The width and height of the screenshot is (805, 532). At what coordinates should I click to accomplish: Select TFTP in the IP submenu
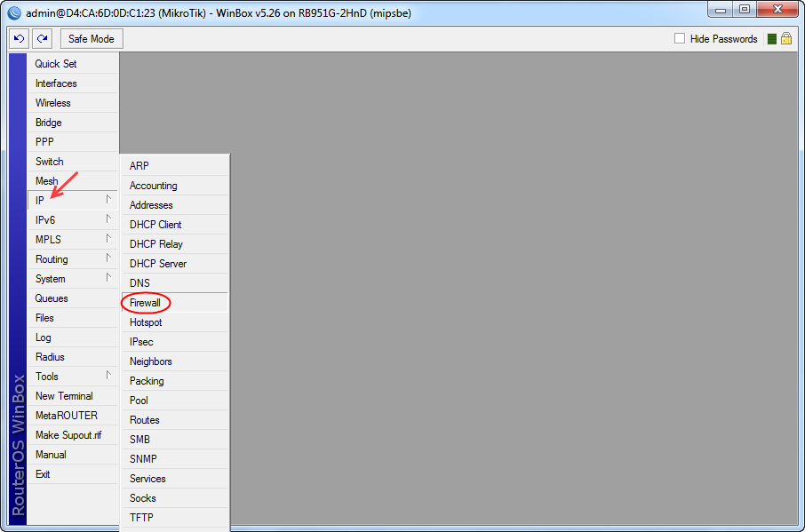pos(174,517)
